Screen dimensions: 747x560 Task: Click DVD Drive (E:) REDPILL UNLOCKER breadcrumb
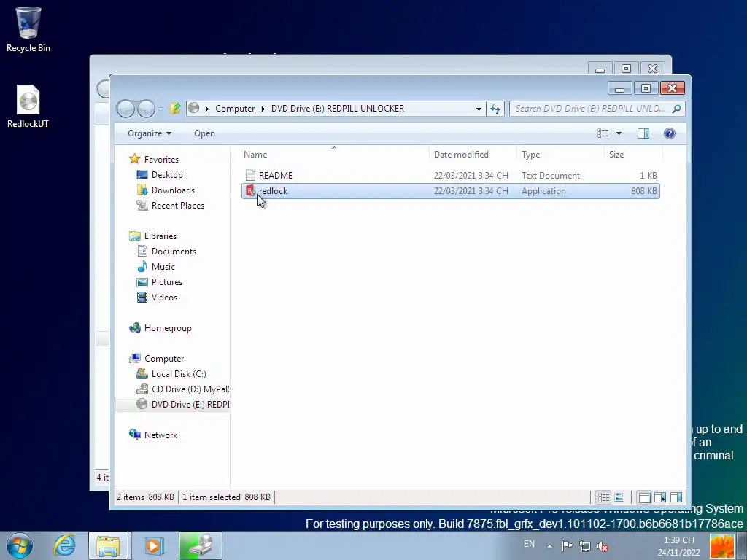[338, 109]
